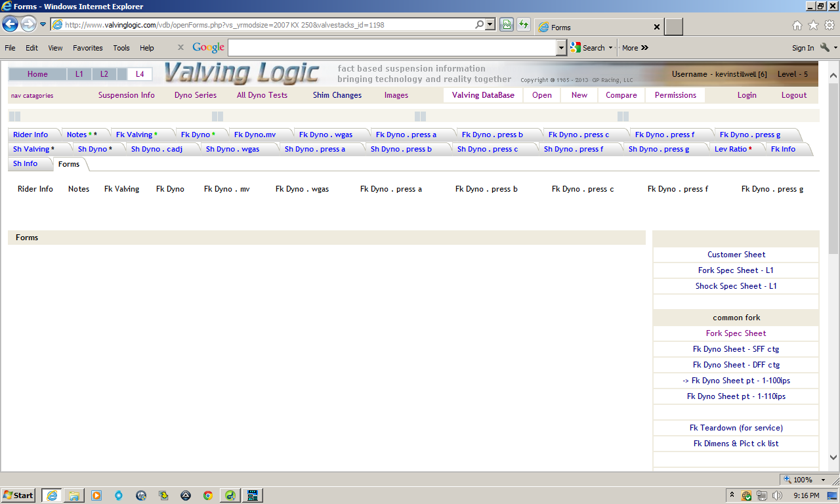The image size is (840, 504).
Task: Click the page's vertical scrollbar down arrow
Action: pos(833,457)
